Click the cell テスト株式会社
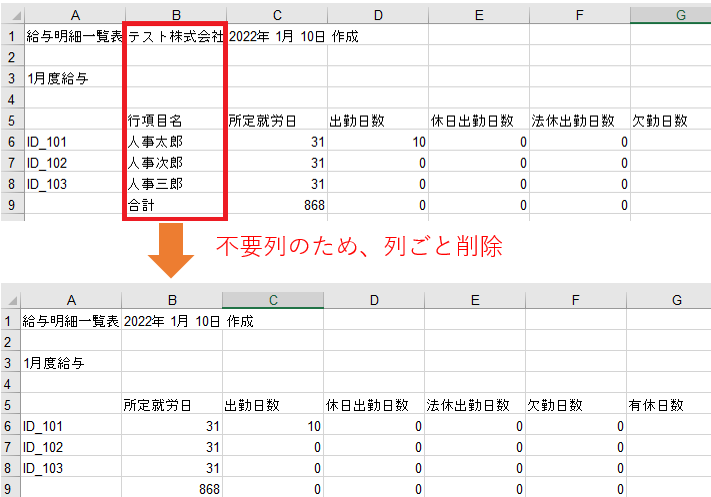This screenshot has width=711, height=497. click(176, 36)
